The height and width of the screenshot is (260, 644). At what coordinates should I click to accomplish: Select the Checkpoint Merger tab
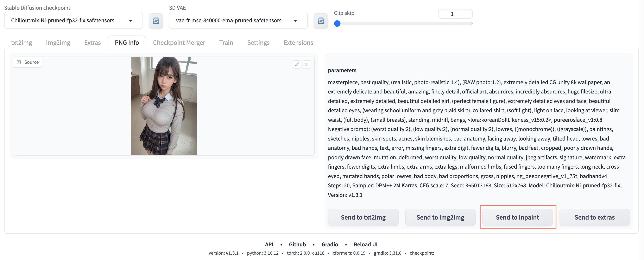pyautogui.click(x=179, y=43)
